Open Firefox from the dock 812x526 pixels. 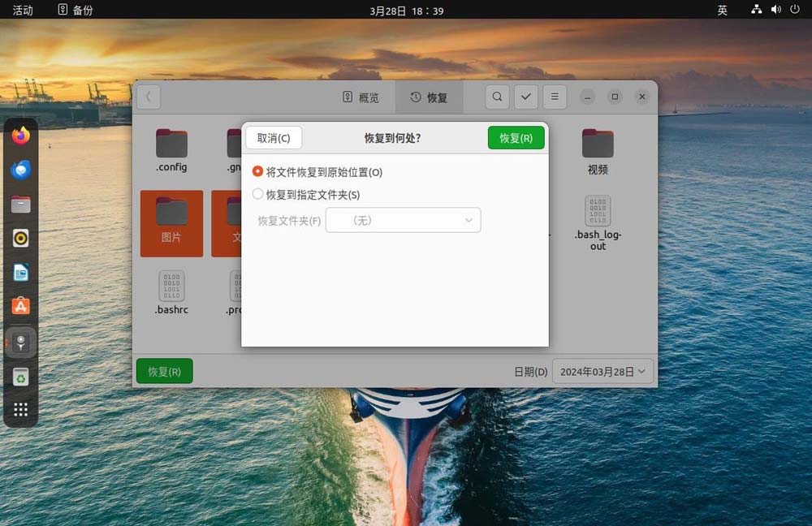point(21,136)
